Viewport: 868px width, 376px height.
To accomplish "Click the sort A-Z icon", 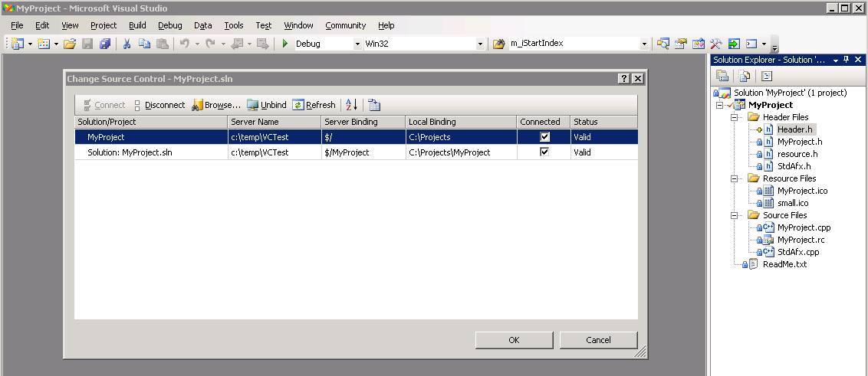I will (x=351, y=105).
